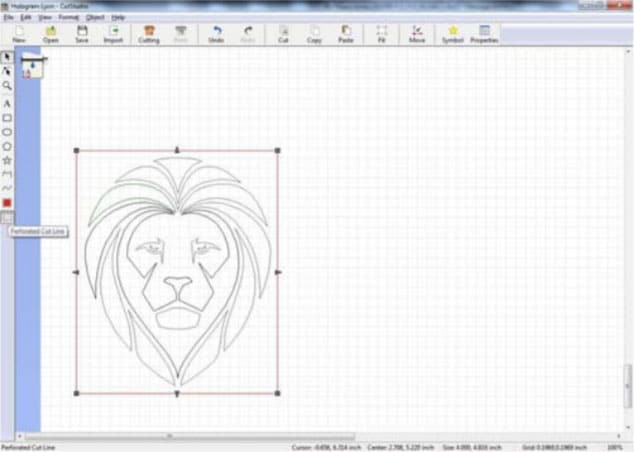Click the New document toolbar icon

19,34
